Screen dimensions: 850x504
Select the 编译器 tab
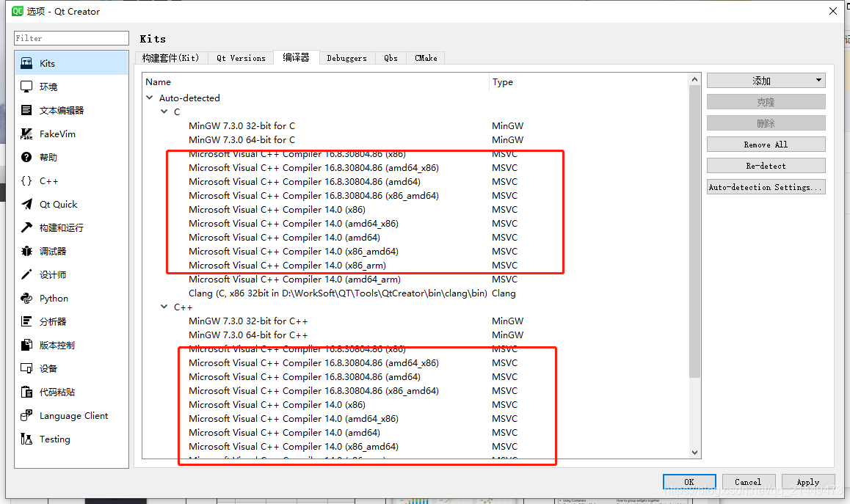click(x=296, y=57)
